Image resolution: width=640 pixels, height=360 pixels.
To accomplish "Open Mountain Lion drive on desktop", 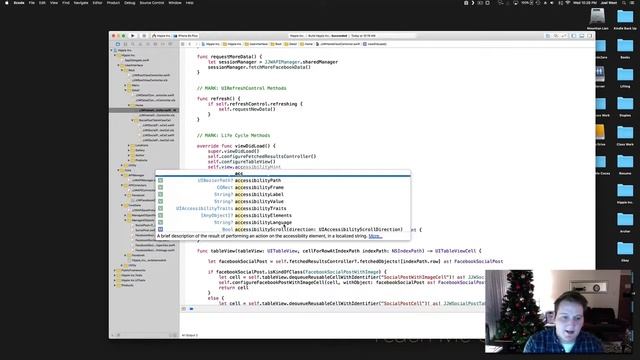I will 598,19.
